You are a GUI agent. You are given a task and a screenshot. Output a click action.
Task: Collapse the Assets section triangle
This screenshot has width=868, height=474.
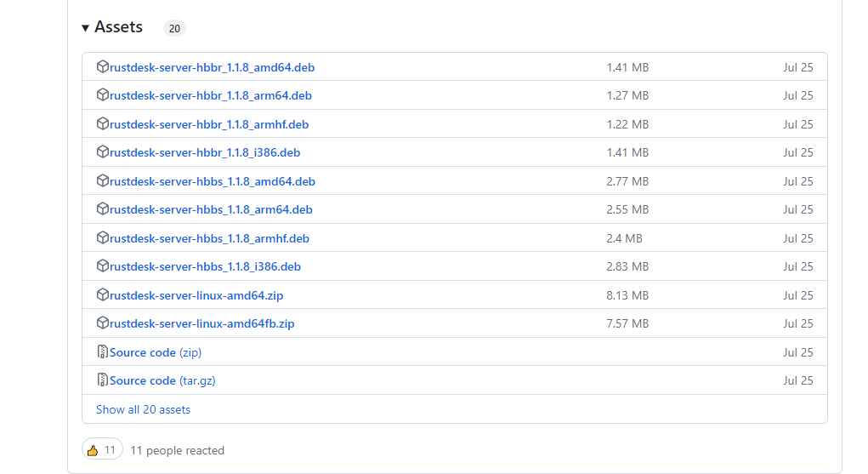click(85, 28)
